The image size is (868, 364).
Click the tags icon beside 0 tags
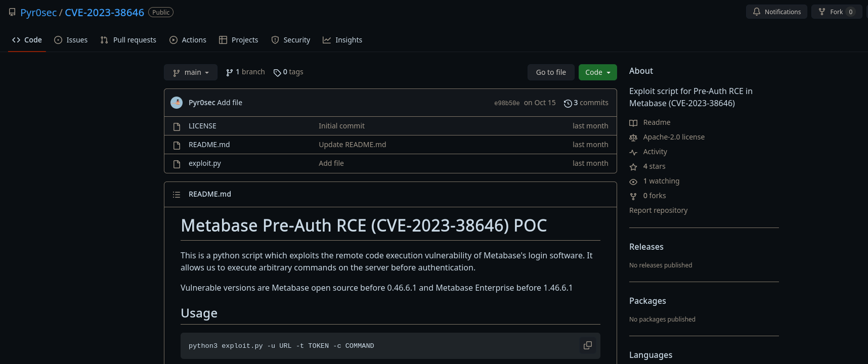pos(277,73)
